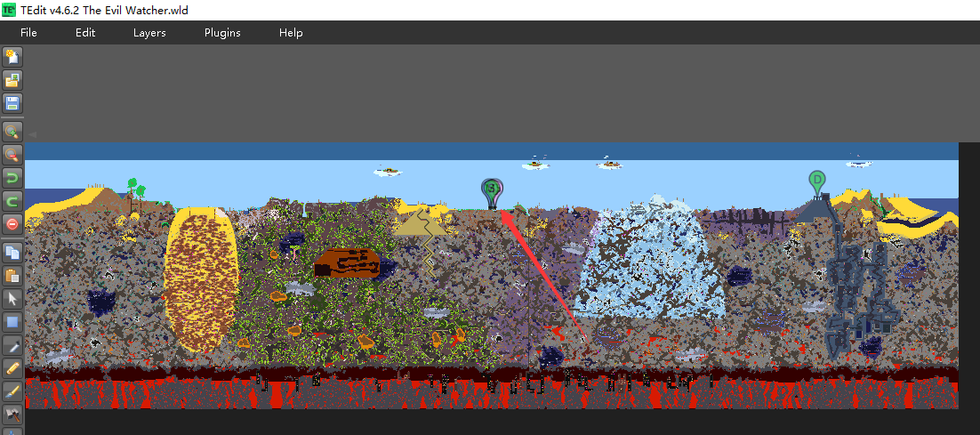Open the Plugins menu
Screen dimensions: 980x435
pos(222,33)
